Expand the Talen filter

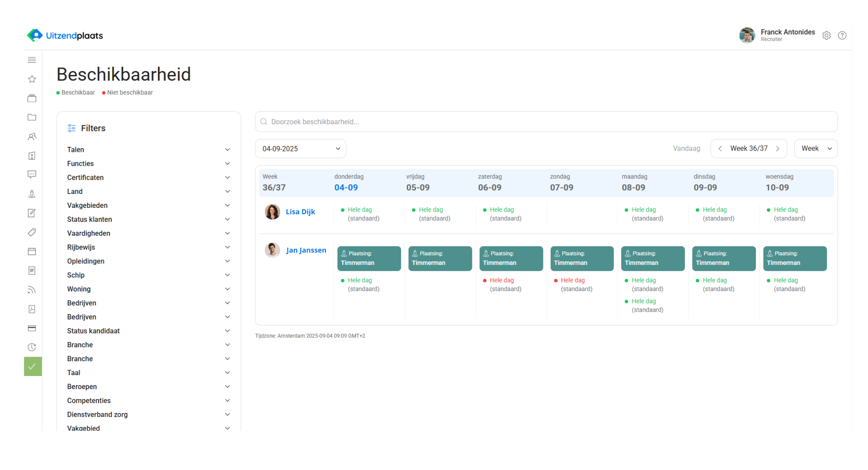coord(148,150)
